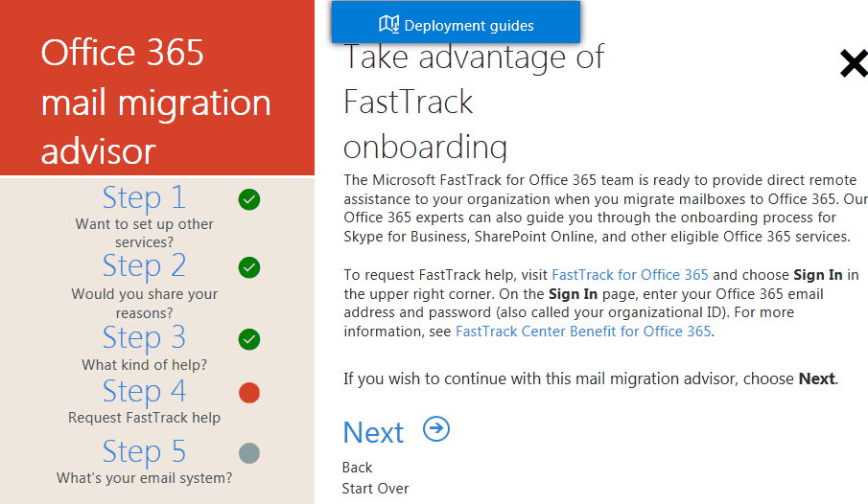Image resolution: width=868 pixels, height=504 pixels.
Task: Click the green checkmark beside Step 3
Action: click(249, 339)
